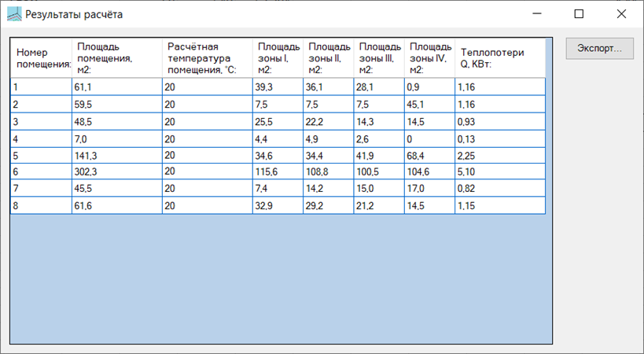Select the Номер помещения column header
The height and width of the screenshot is (354, 644).
click(41, 57)
